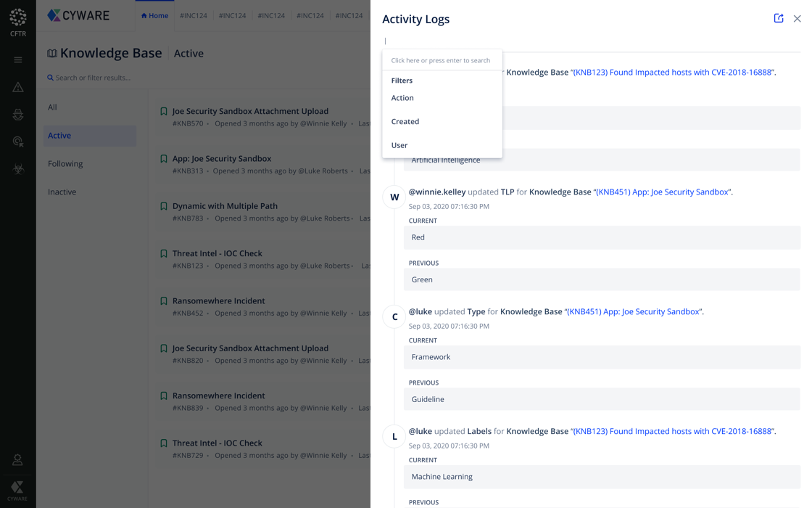Open the KNB451 link in winnie.kelley's TLP update
Screen dimensions: 812x508
pyautogui.click(x=662, y=192)
